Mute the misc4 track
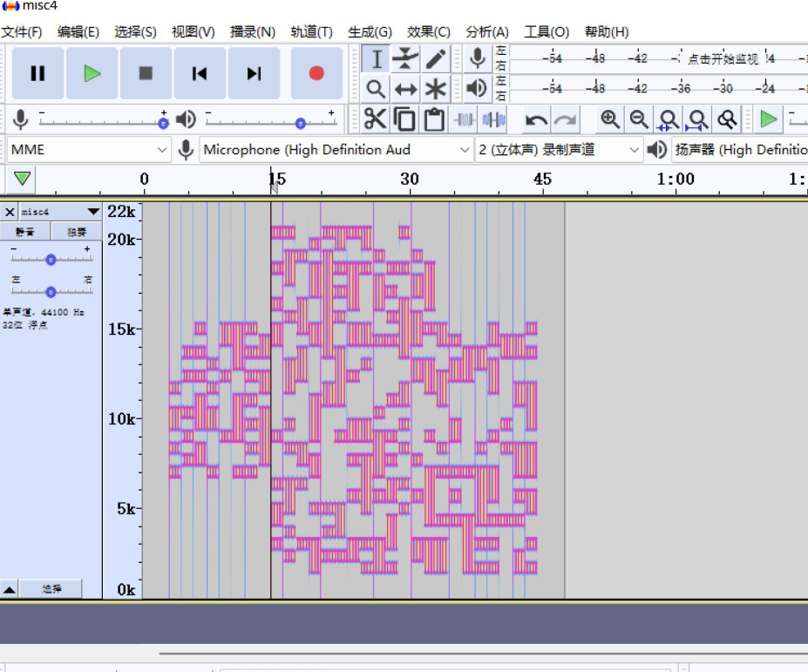 25,232
